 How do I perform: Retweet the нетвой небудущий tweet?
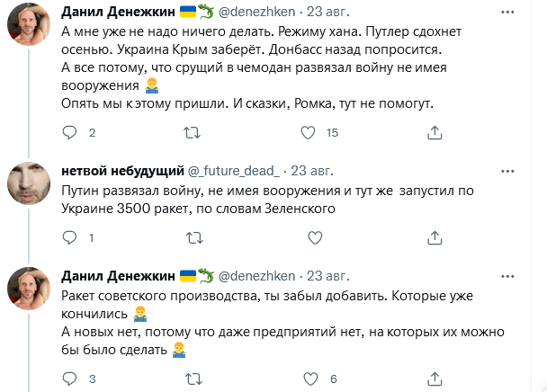tap(192, 237)
